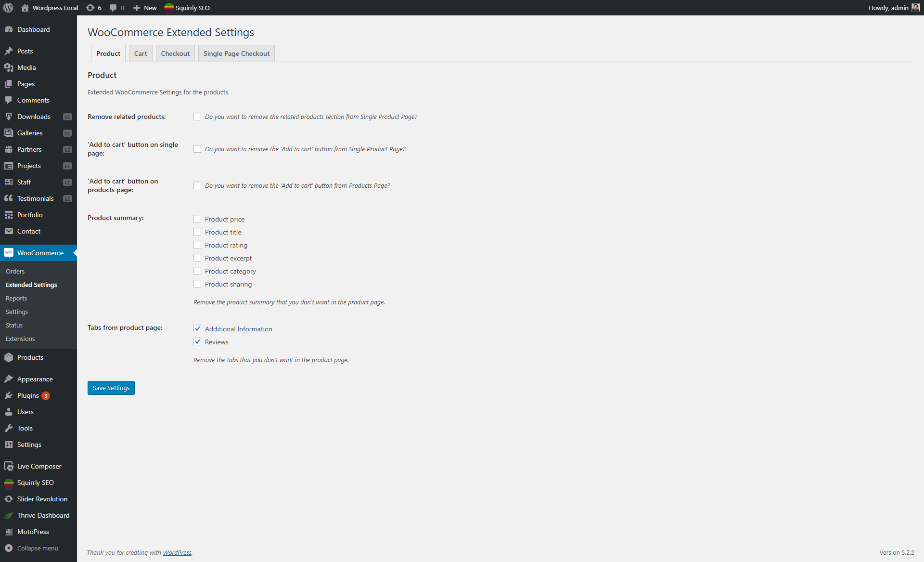Click the Slider Revolution refresh icon

[x=9, y=499]
